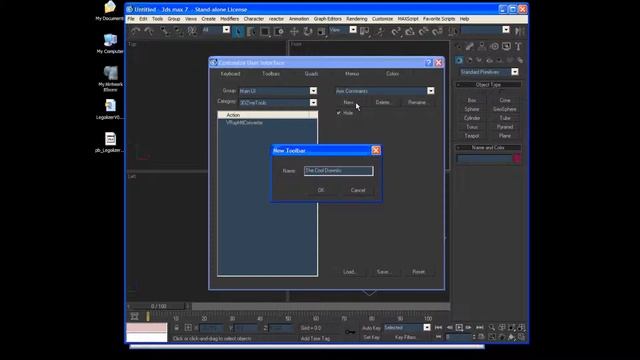640x360 pixels.
Task: Click the Rename... toolbar button
Action: coord(417,102)
